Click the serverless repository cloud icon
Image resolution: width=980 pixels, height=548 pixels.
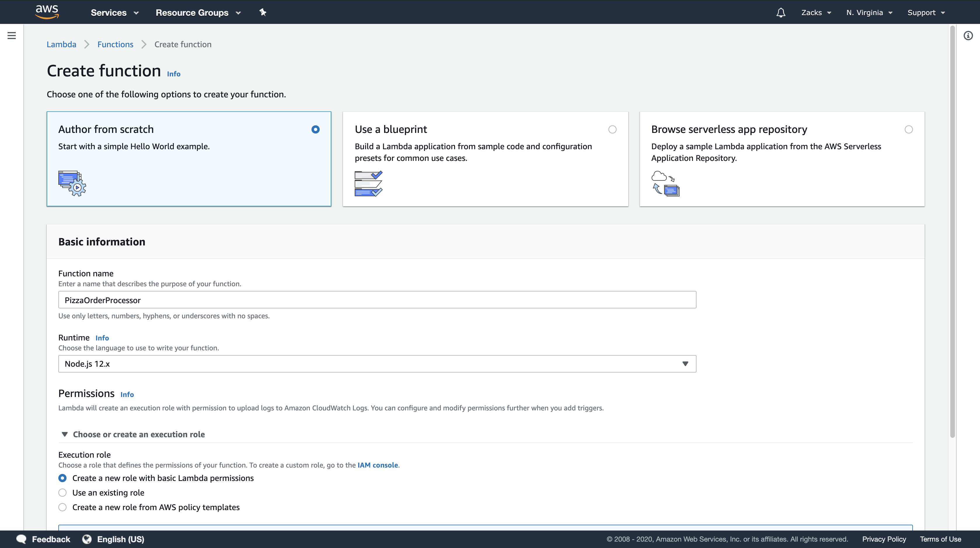[x=665, y=183]
